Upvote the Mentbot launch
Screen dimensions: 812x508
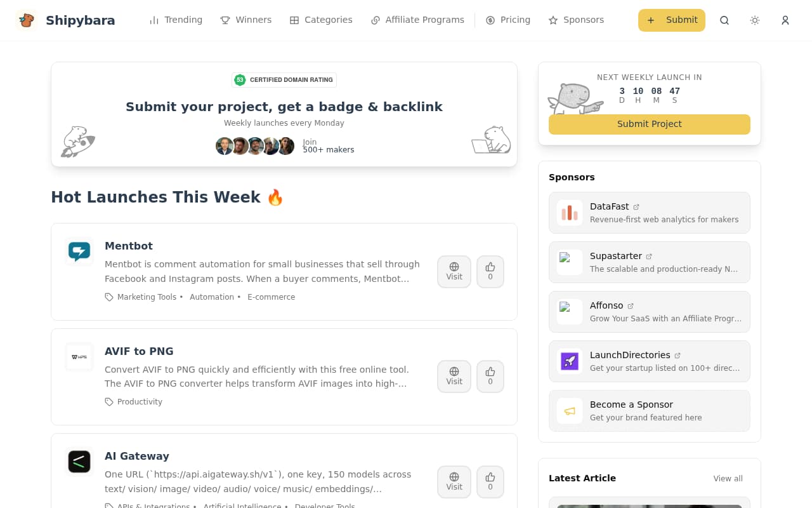[490, 272]
